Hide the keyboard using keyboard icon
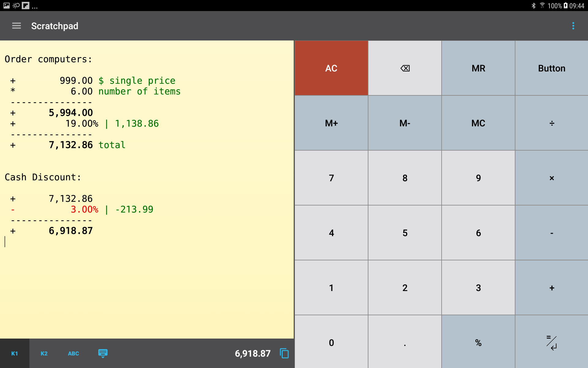This screenshot has width=588, height=368. pyautogui.click(x=103, y=353)
